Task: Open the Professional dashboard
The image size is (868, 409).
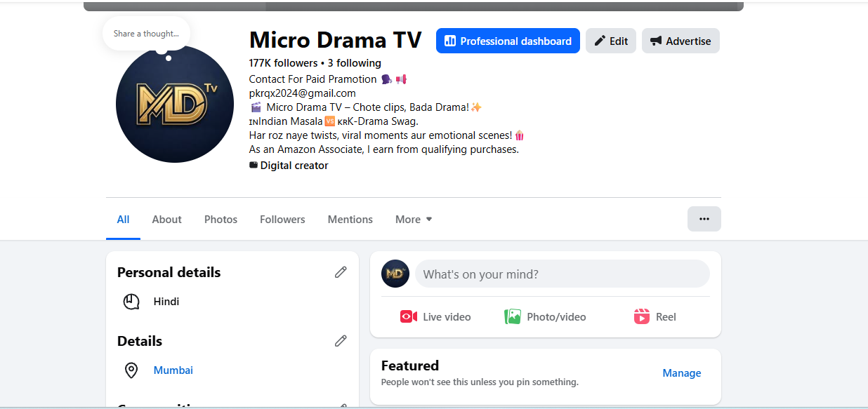Action: coord(508,41)
